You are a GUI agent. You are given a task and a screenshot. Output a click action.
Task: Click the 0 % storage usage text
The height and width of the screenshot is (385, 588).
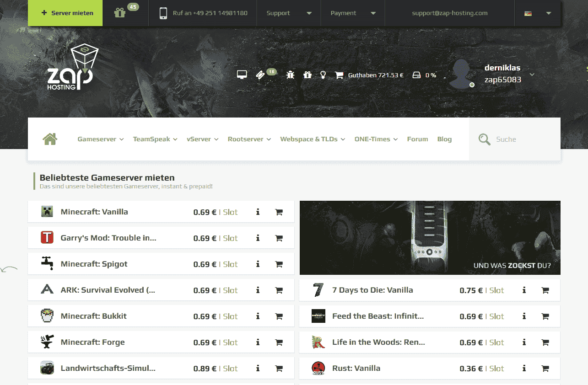click(x=431, y=75)
